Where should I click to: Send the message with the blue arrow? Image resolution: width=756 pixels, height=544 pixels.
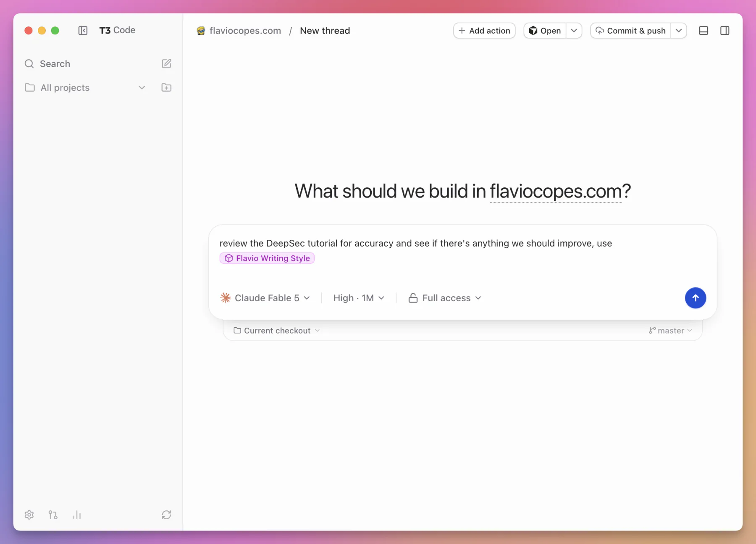point(696,298)
